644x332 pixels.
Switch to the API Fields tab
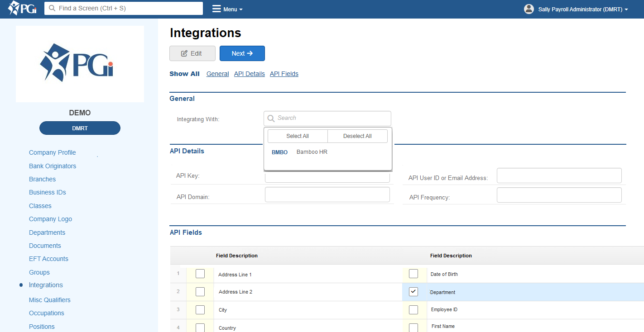[x=284, y=74]
